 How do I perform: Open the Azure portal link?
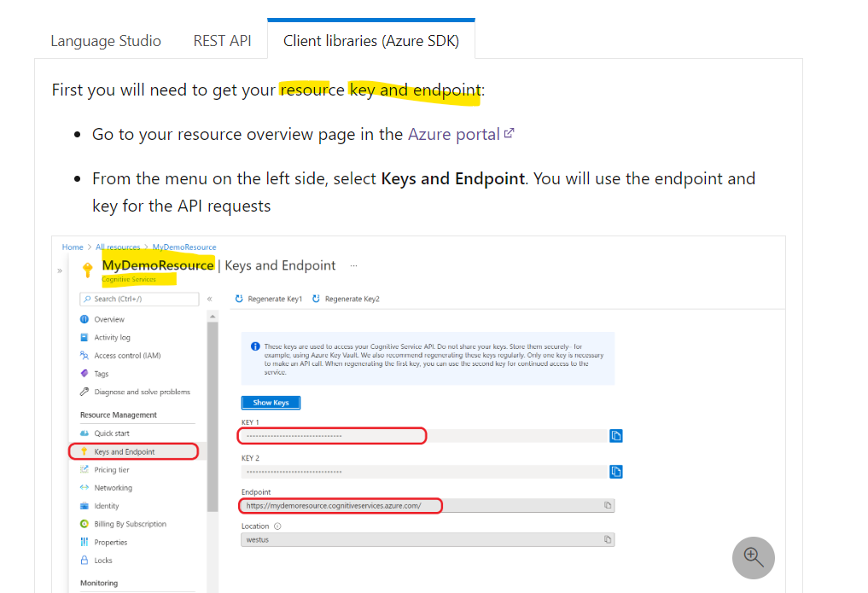click(x=453, y=134)
